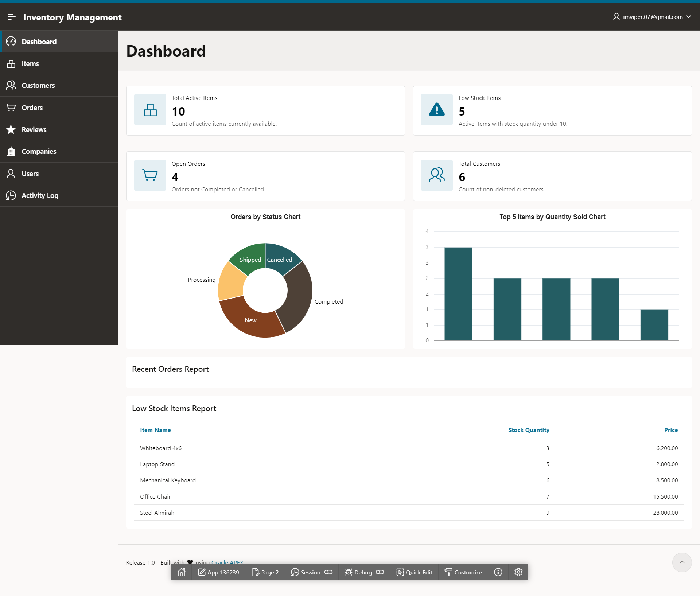This screenshot has height=596, width=700.
Task: Click Session in developer toolbar
Action: tap(312, 572)
